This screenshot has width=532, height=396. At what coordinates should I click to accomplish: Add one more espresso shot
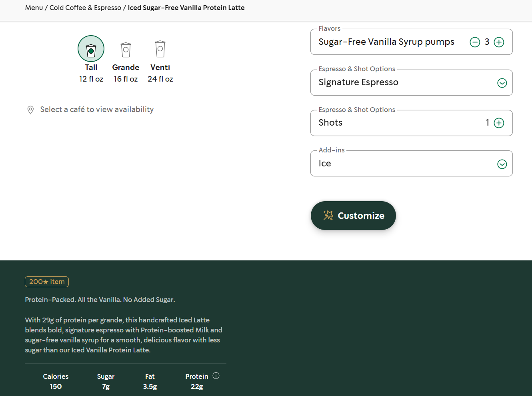pos(499,123)
